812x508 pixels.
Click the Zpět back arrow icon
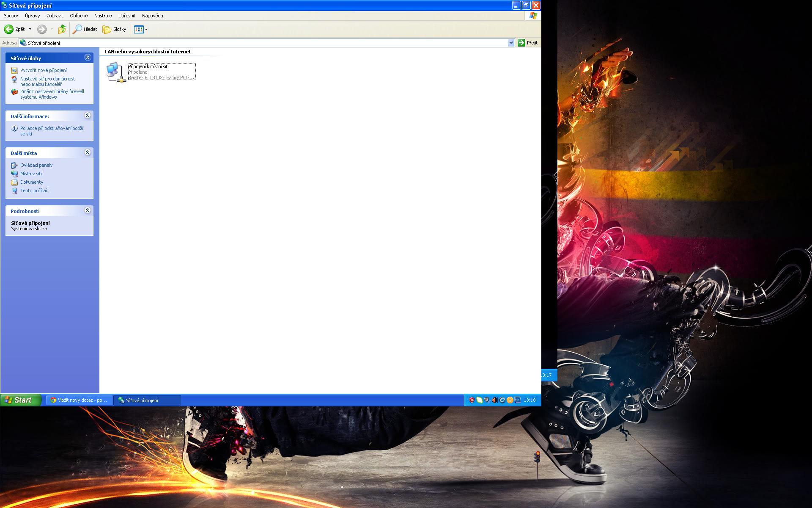pos(8,29)
